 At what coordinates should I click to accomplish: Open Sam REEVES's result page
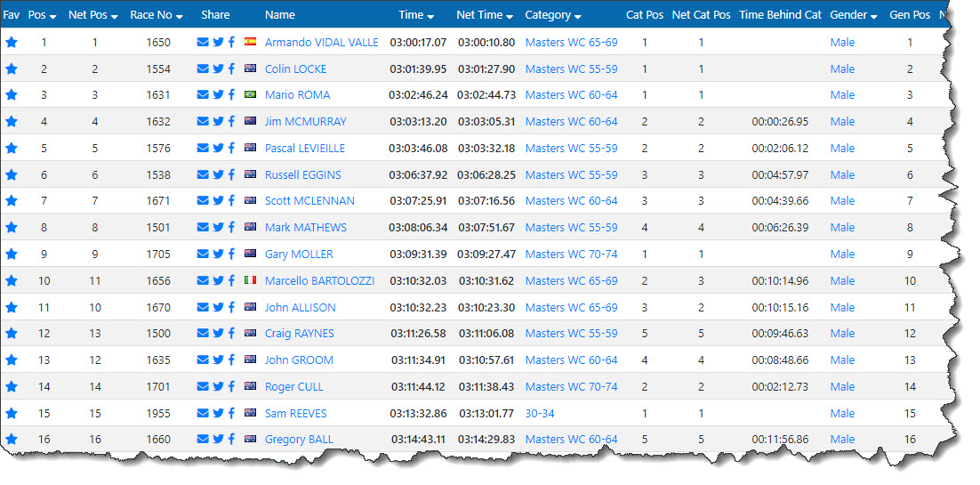[x=295, y=413]
